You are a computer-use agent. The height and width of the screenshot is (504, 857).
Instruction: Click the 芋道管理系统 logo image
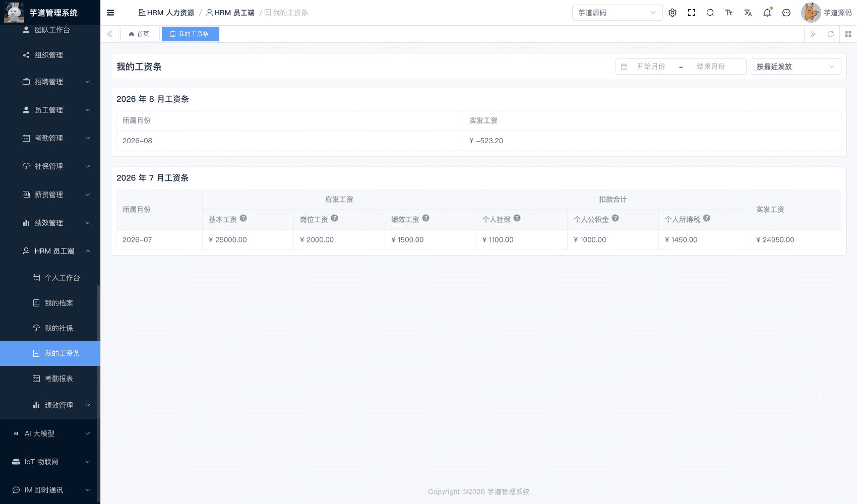click(14, 13)
